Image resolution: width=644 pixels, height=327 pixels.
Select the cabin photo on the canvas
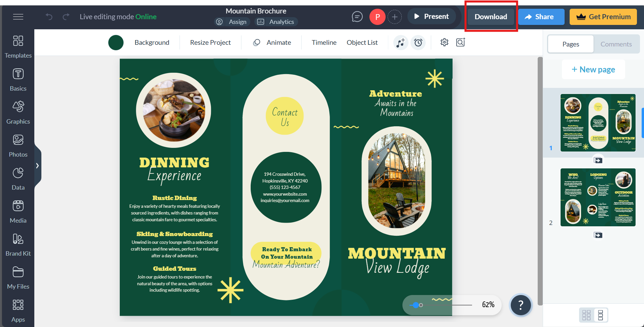click(396, 181)
